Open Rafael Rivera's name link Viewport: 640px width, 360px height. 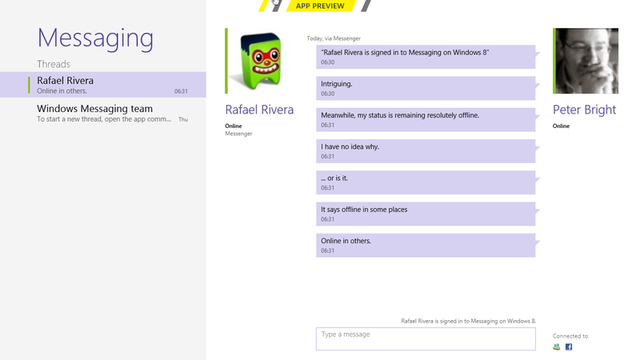(x=259, y=110)
